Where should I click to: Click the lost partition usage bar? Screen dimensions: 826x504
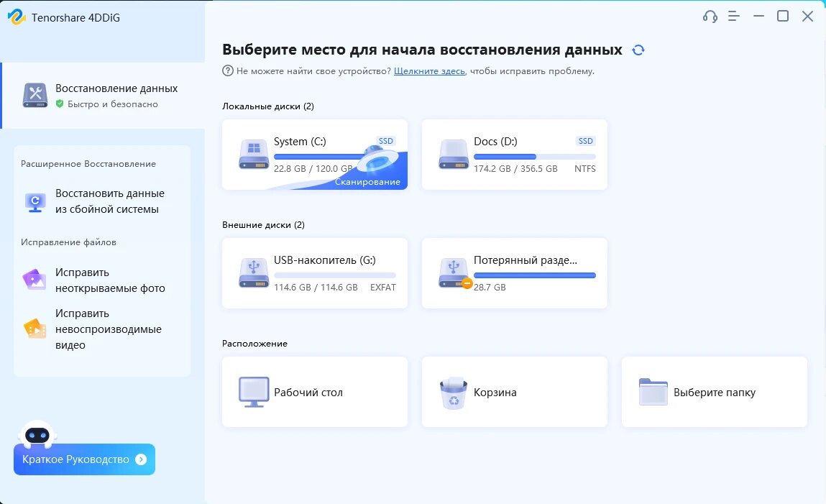pyautogui.click(x=535, y=275)
